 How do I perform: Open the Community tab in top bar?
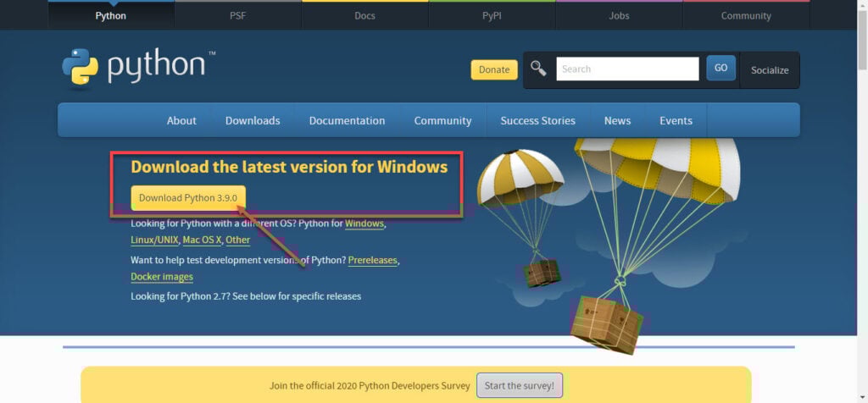click(x=746, y=15)
